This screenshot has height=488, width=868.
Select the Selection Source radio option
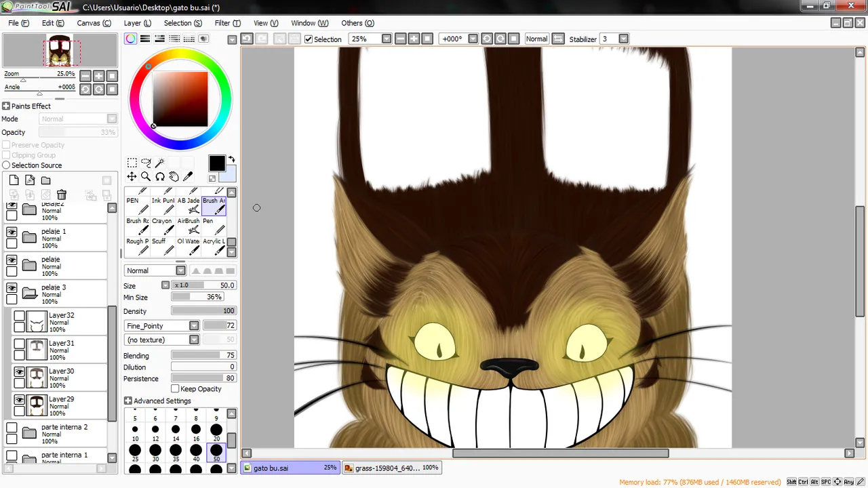point(6,165)
